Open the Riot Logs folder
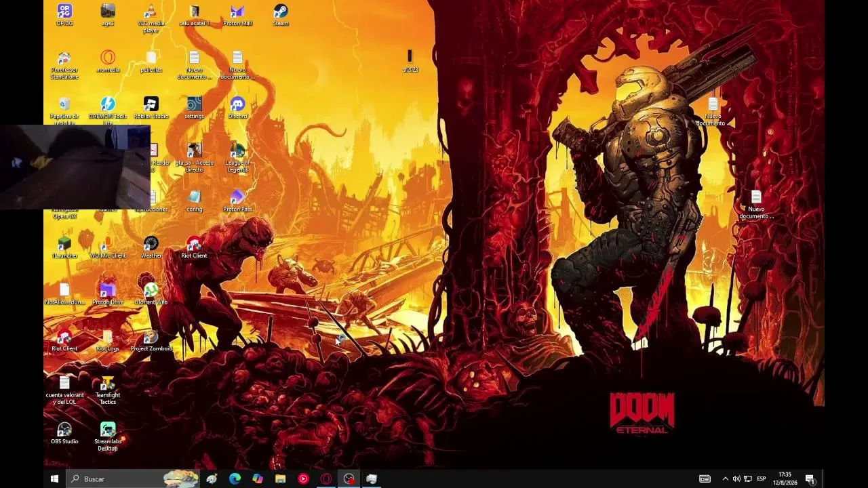868x488 pixels. coord(108,340)
